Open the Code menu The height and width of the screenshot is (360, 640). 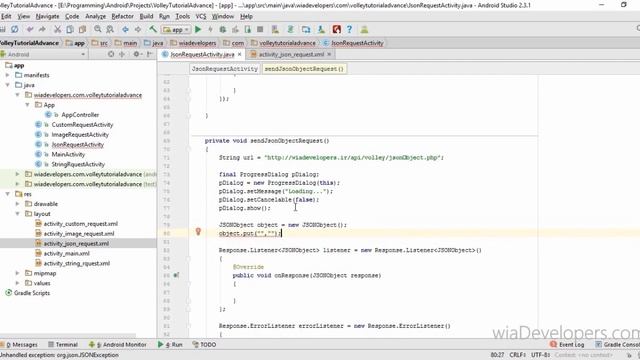[x=72, y=16]
